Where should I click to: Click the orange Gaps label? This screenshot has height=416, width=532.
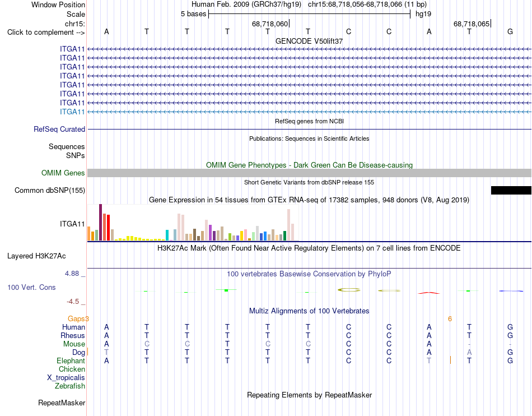click(x=76, y=318)
